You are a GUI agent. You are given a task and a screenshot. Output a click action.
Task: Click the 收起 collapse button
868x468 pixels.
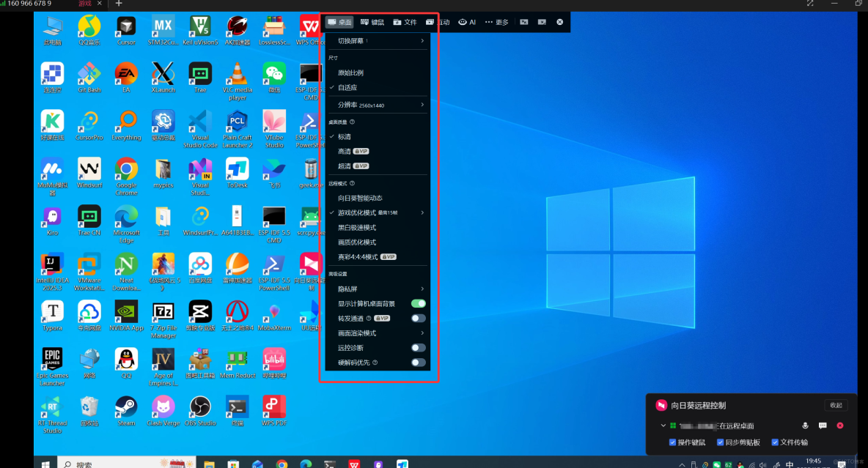coord(836,405)
